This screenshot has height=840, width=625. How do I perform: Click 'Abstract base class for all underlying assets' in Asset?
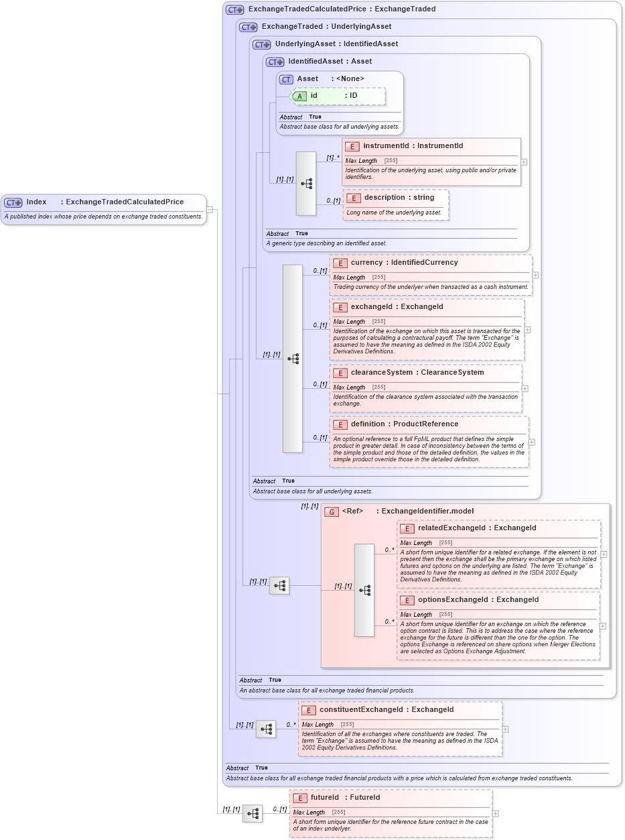(x=340, y=127)
